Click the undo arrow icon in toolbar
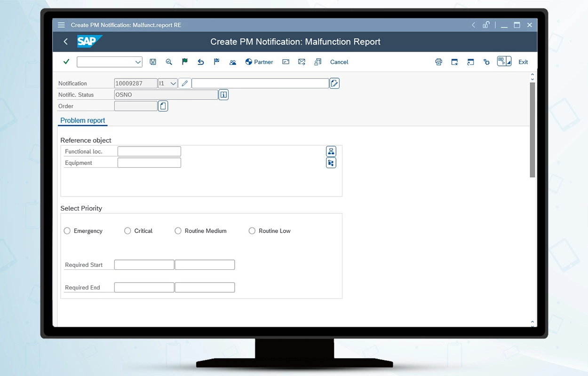This screenshot has width=588, height=376. point(201,62)
